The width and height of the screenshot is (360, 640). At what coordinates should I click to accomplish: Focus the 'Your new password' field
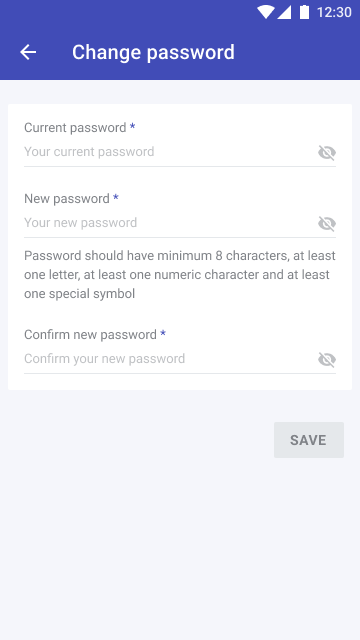click(x=169, y=223)
